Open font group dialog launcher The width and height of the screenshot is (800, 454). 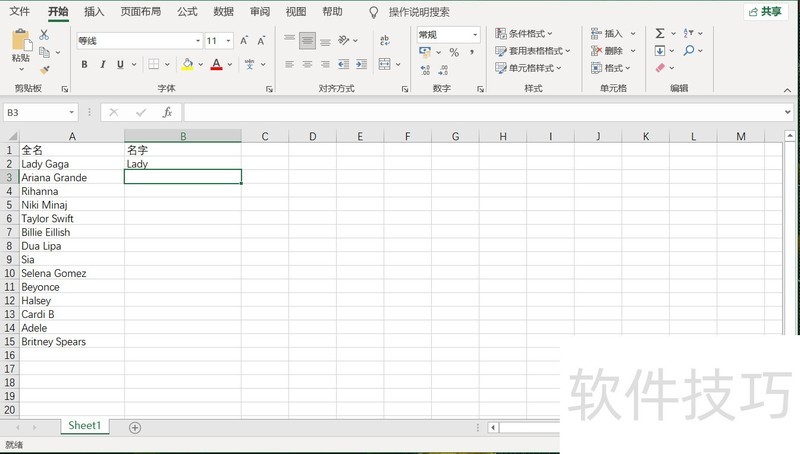pyautogui.click(x=269, y=89)
